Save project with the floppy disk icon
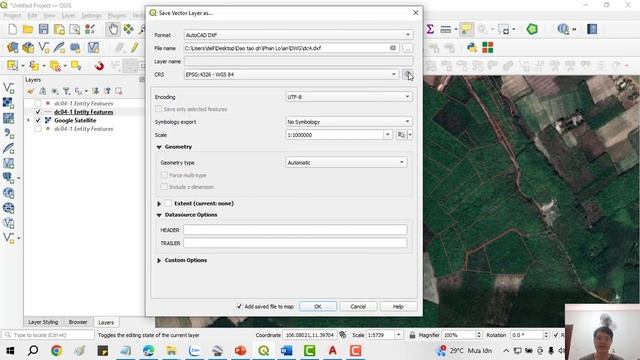The image size is (640, 360). click(x=43, y=29)
